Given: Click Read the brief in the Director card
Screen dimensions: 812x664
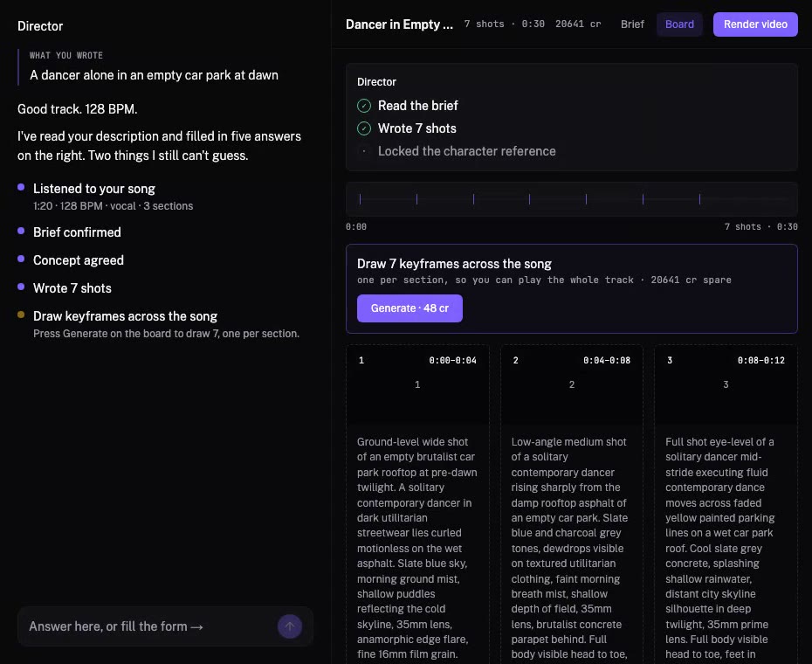Looking at the screenshot, I should [x=418, y=106].
